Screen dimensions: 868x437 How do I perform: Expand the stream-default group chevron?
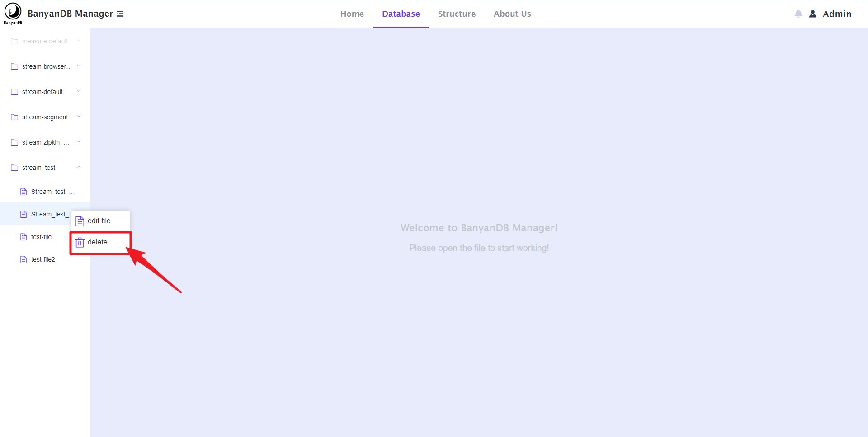point(79,91)
